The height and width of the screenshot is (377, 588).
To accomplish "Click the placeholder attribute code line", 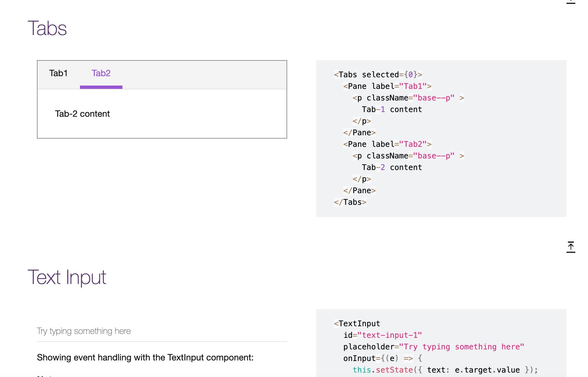I will (433, 347).
